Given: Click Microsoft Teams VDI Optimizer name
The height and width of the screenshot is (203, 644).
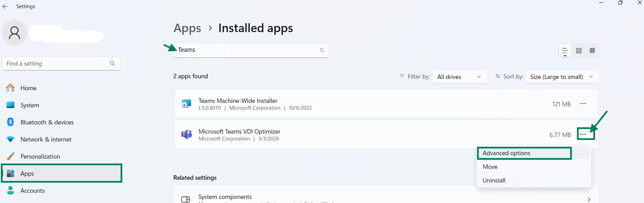Looking at the screenshot, I should pyautogui.click(x=239, y=132).
